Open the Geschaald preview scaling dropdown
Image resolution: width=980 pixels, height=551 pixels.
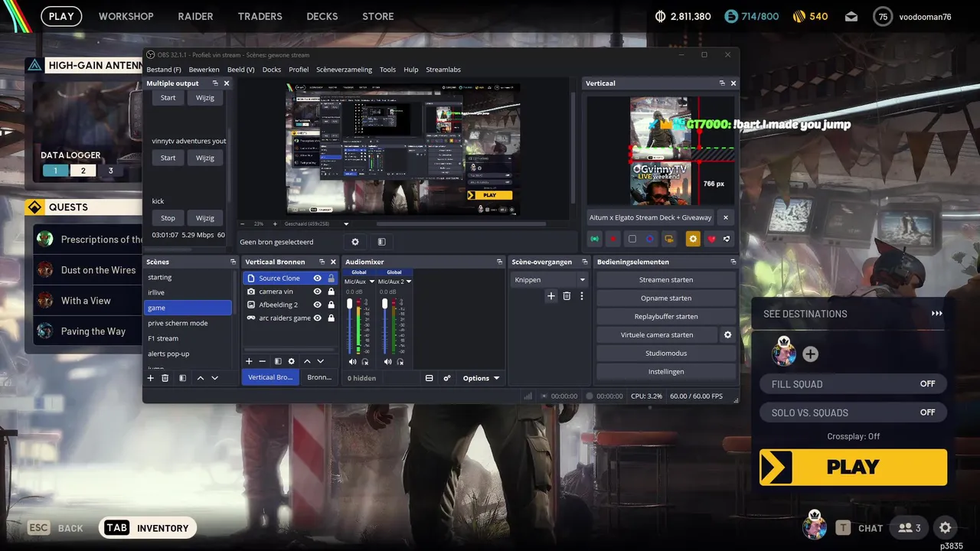click(317, 224)
